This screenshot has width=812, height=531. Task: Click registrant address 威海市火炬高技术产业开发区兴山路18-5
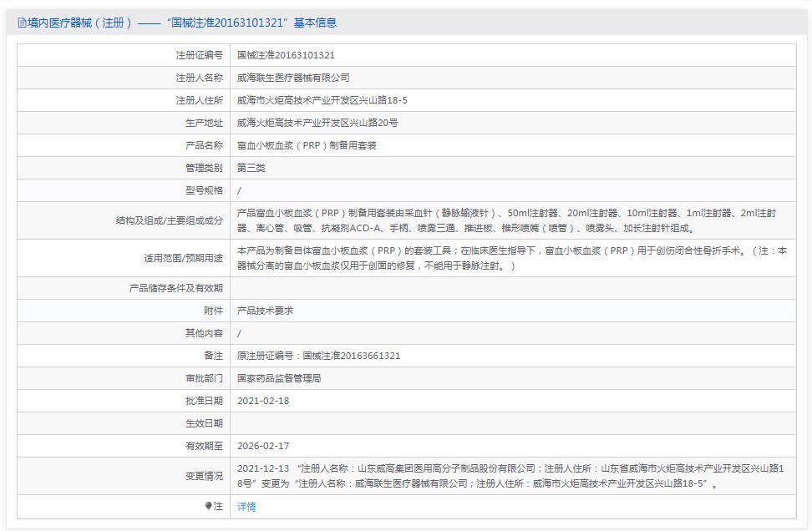tap(322, 100)
